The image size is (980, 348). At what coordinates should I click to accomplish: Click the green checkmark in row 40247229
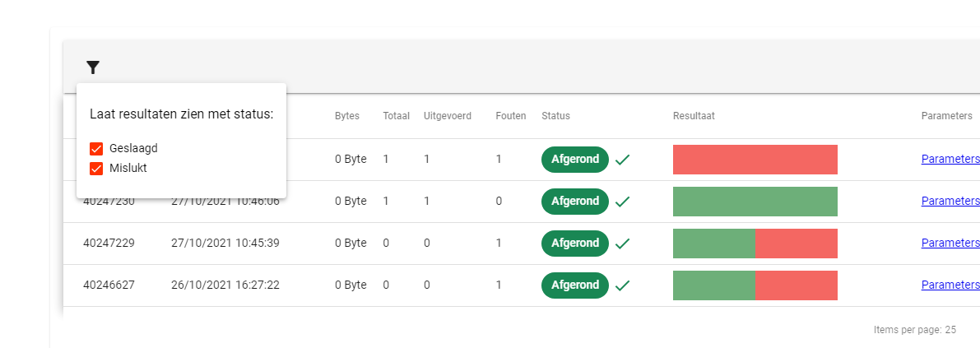622,244
